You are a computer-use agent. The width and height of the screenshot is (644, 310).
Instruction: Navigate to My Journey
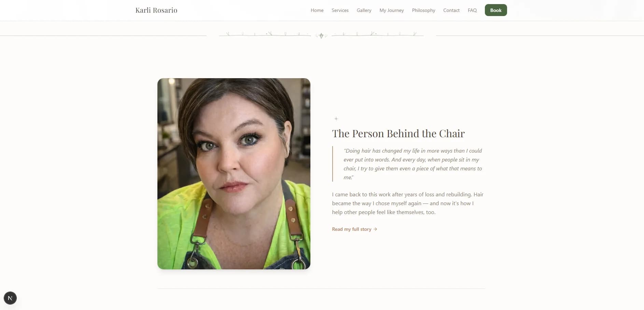(392, 10)
